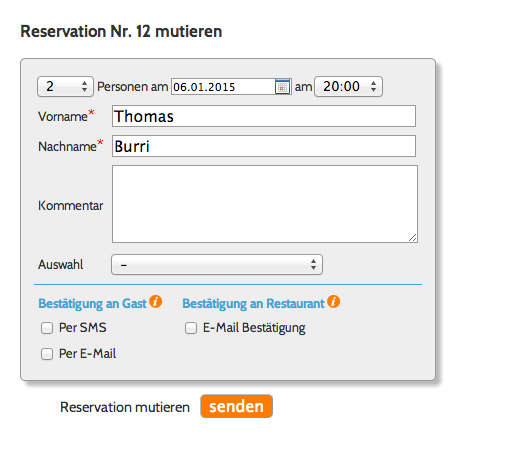Click the Nachname label

pos(67,147)
